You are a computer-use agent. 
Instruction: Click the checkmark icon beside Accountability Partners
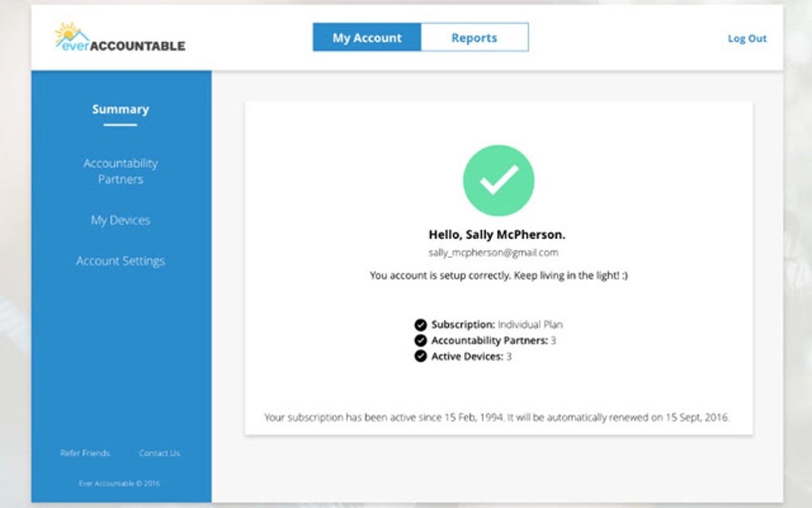point(420,340)
